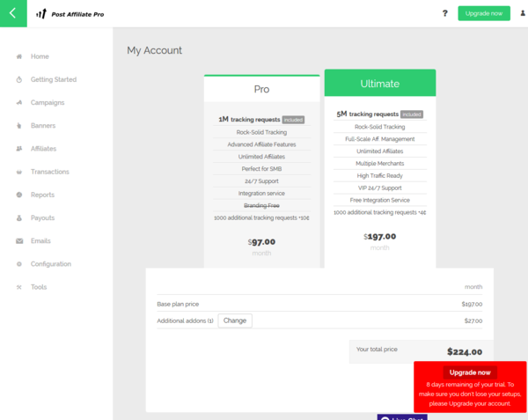Viewport: 528px width, 420px height.
Task: Open the Post Affiliate Pro logo
Action: [70, 14]
